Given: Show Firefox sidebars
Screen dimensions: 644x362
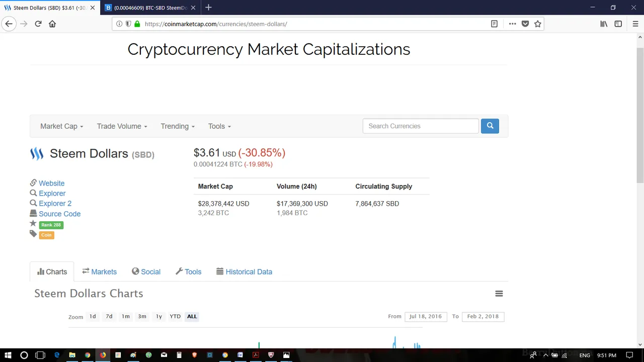Looking at the screenshot, I should (x=618, y=24).
